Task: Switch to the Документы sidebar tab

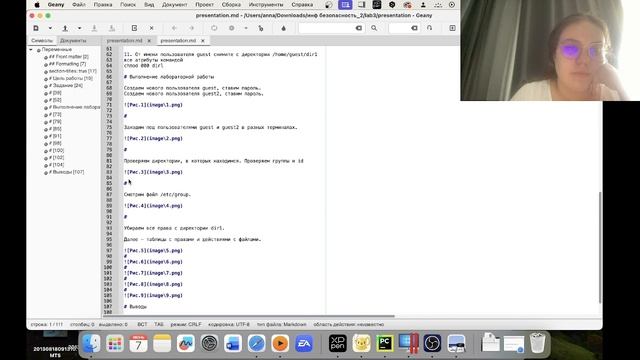Action: [x=73, y=41]
